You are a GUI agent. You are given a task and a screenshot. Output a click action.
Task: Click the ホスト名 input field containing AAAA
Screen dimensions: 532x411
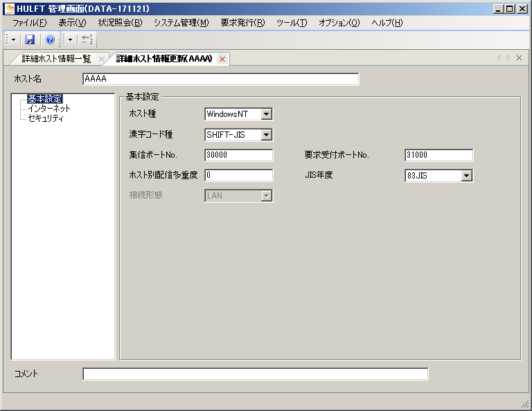click(x=221, y=79)
